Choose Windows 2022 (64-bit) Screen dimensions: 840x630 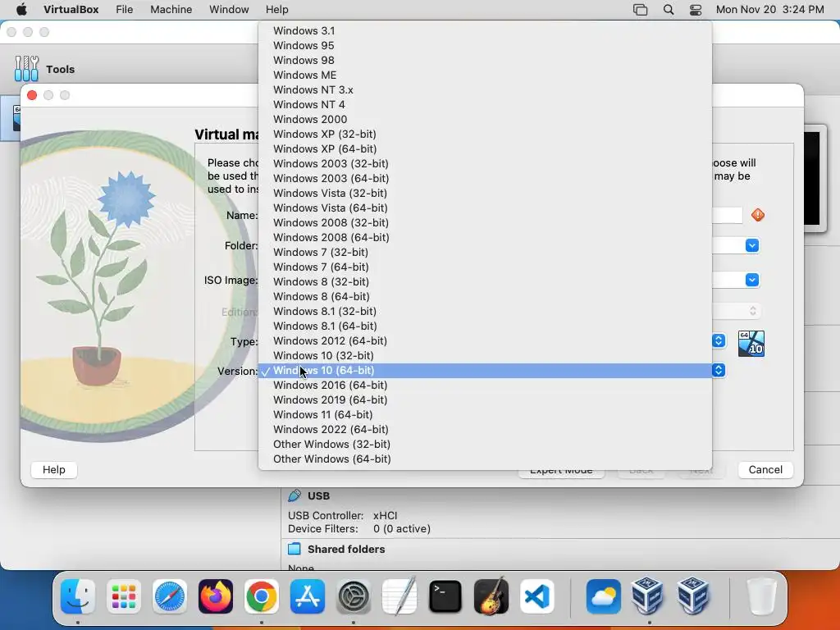click(x=485, y=429)
